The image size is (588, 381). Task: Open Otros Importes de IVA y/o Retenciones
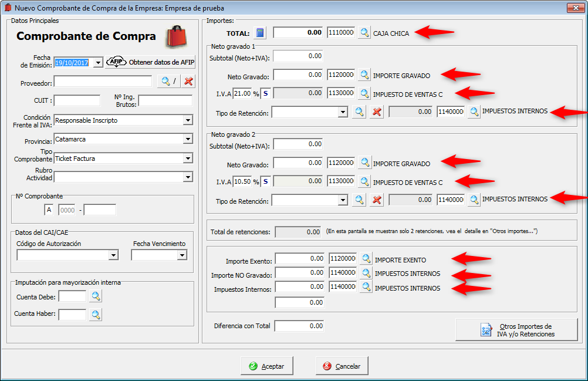(516, 330)
